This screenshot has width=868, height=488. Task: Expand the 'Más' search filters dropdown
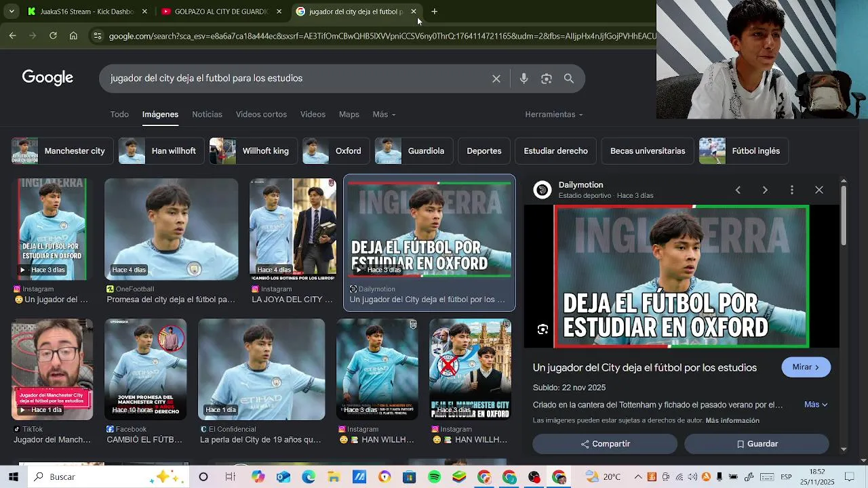[x=384, y=115]
